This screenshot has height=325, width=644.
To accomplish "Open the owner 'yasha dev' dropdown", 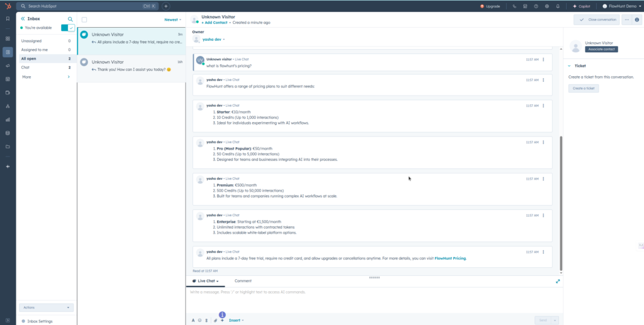I will pyautogui.click(x=214, y=40).
